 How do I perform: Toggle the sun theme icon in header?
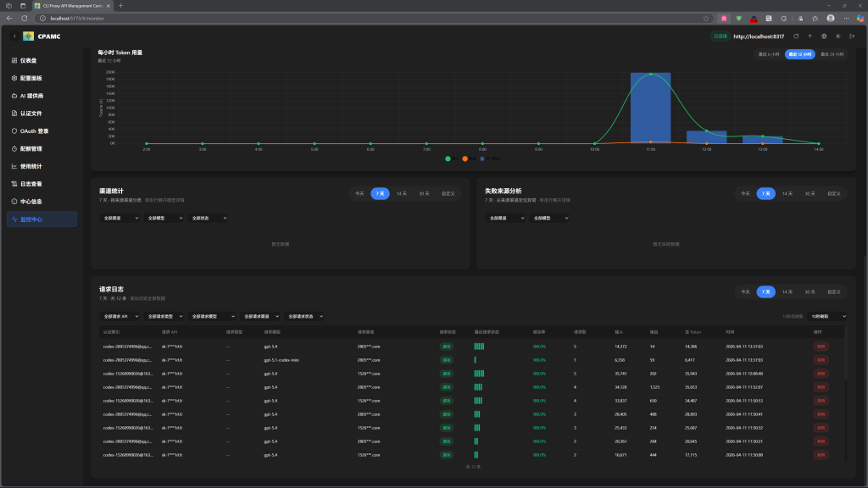[838, 36]
